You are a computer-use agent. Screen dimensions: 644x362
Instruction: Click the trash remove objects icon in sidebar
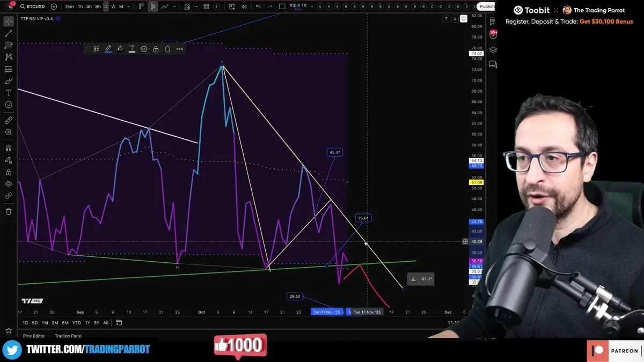[x=9, y=211]
